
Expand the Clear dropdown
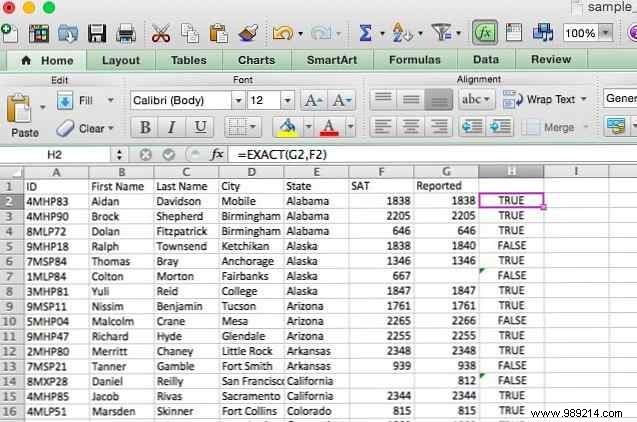coord(110,128)
